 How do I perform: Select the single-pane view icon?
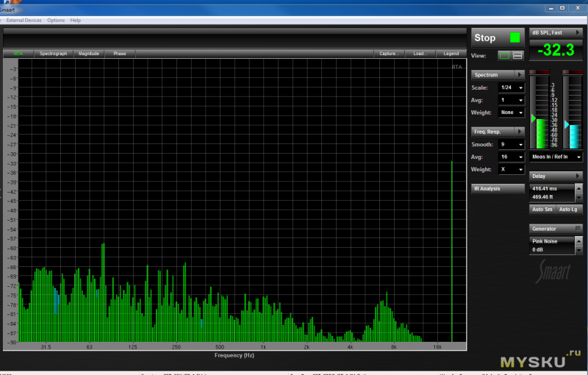504,56
